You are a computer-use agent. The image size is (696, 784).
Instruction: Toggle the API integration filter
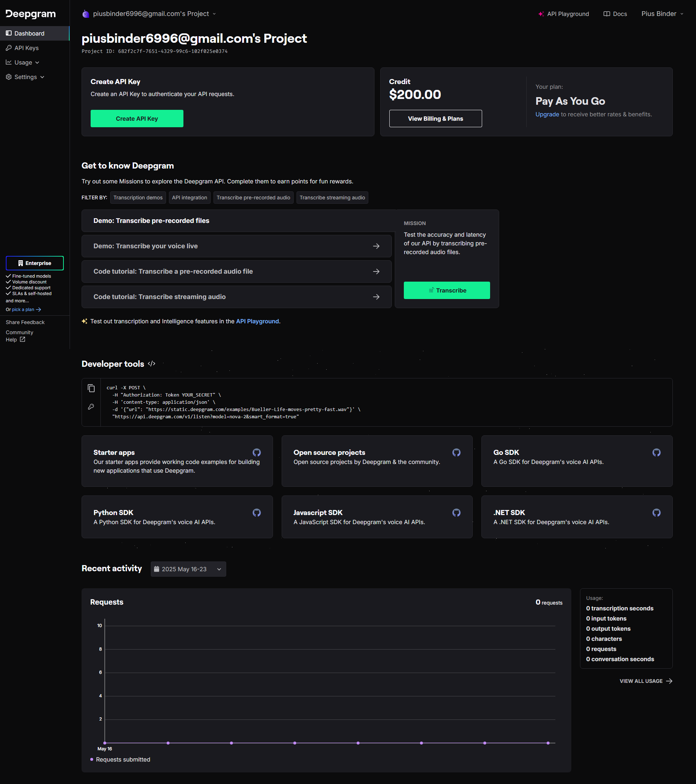[x=189, y=198]
